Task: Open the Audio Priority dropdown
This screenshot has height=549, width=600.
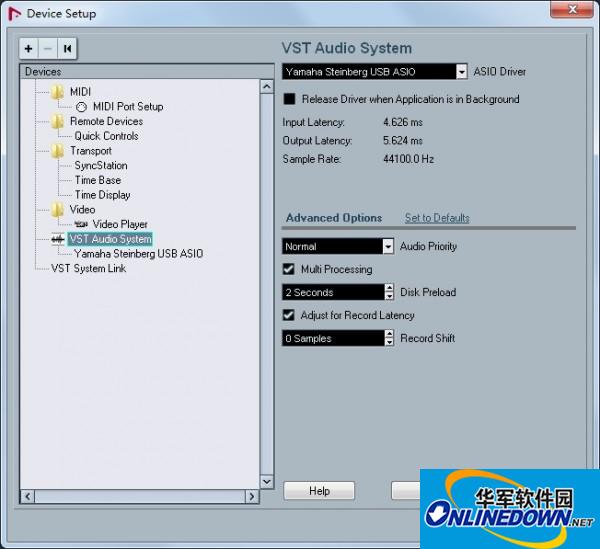Action: (x=388, y=246)
